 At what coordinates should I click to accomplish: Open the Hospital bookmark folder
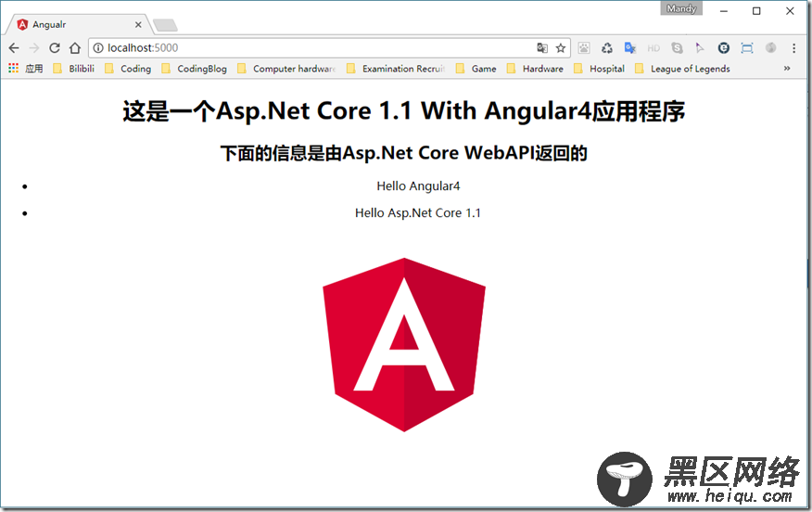tap(599, 69)
